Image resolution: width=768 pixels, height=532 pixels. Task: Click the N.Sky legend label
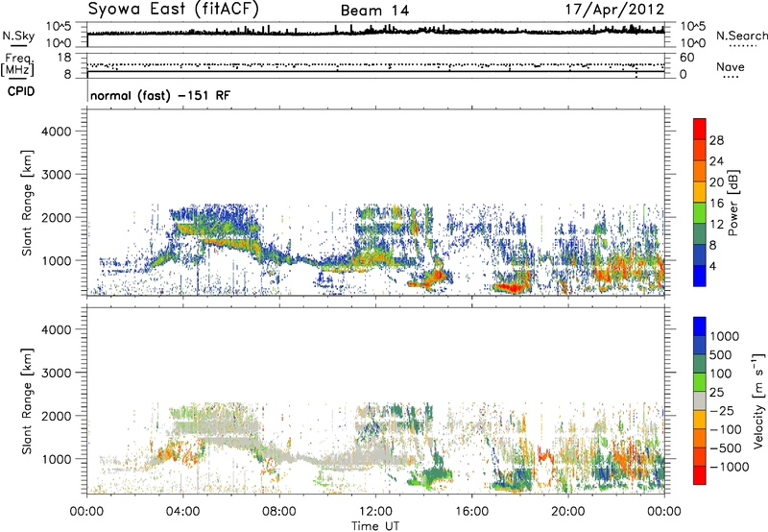point(16,36)
